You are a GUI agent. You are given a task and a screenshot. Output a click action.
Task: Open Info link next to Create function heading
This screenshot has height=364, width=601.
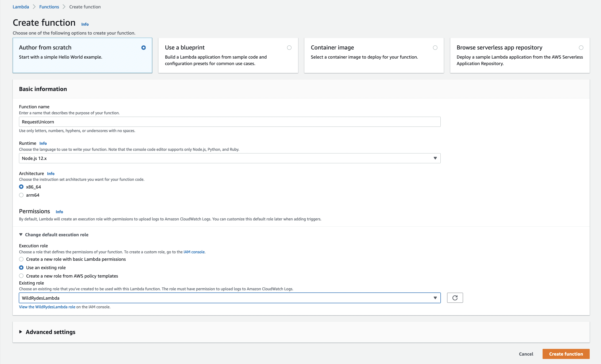85,24
